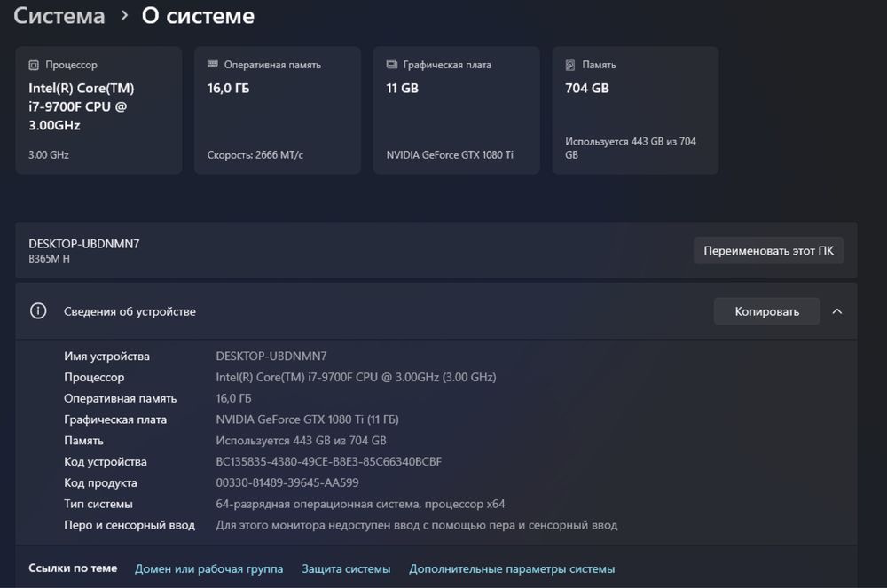The width and height of the screenshot is (887, 588).
Task: Click the Графическая плата card icon
Action: (x=391, y=65)
